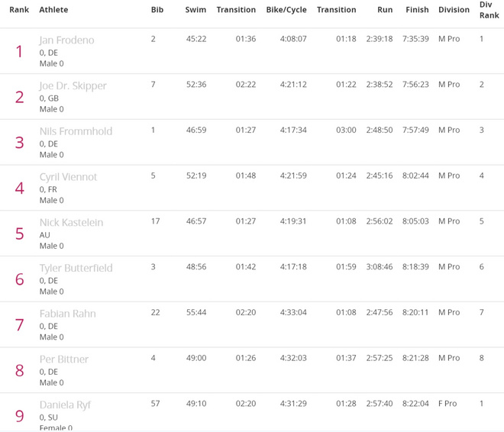
Task: Click the Div Rank column header
Action: click(x=489, y=10)
